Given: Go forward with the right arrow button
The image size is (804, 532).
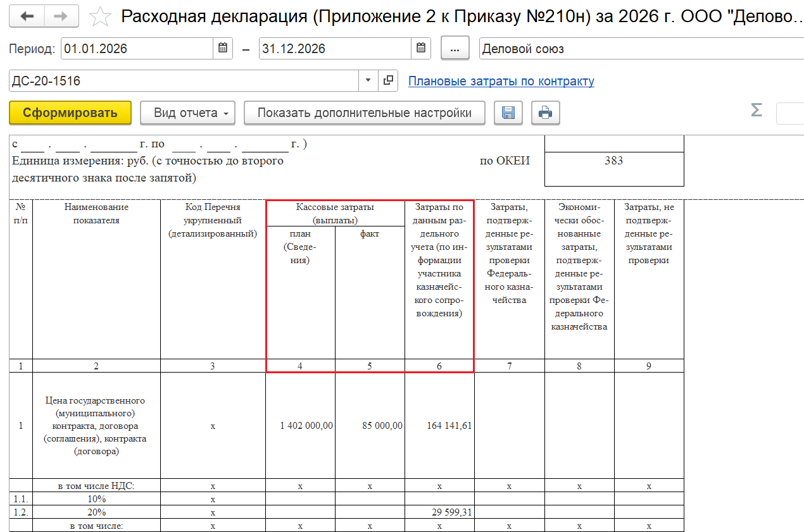Looking at the screenshot, I should click(61, 16).
